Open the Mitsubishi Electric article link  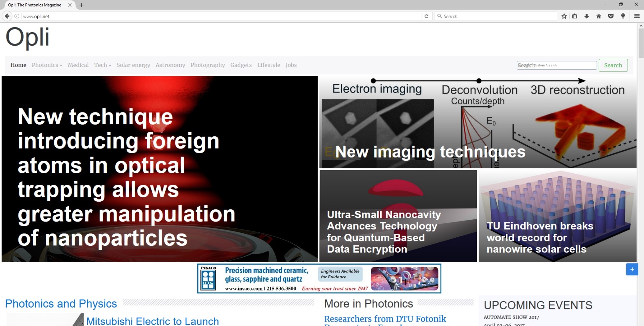coord(152,321)
